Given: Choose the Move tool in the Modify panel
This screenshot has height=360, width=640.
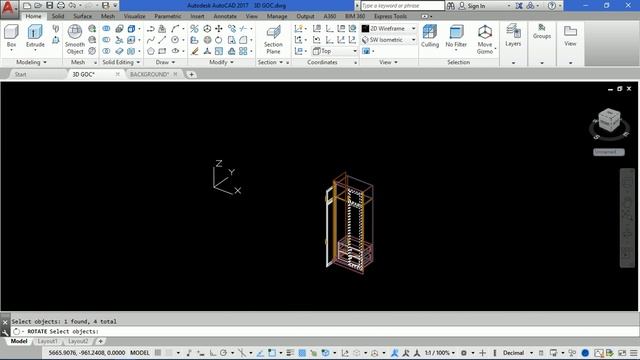Looking at the screenshot, I should click(x=219, y=29).
